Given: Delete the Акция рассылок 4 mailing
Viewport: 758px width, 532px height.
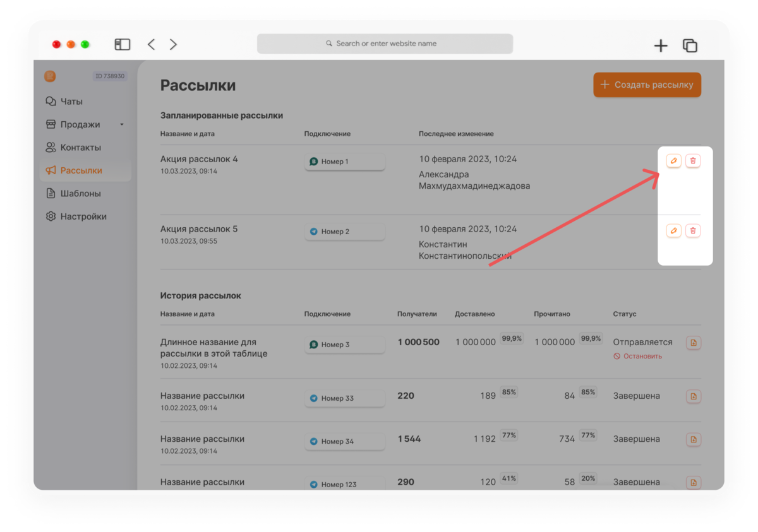Looking at the screenshot, I should point(693,161).
